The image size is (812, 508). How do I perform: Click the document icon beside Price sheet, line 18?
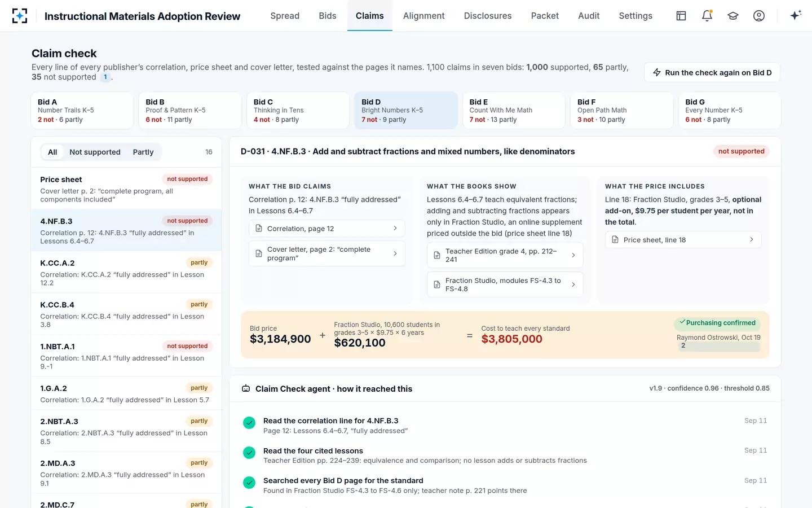click(x=615, y=240)
